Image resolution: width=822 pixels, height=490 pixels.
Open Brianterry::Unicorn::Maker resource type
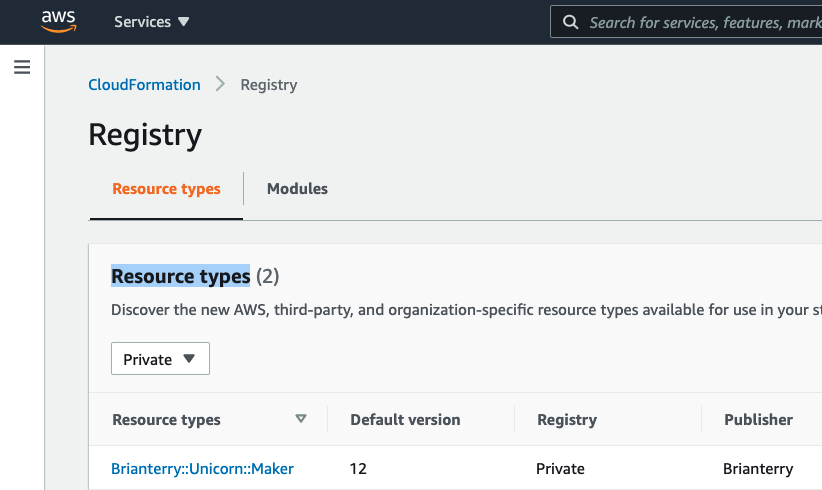click(x=202, y=468)
